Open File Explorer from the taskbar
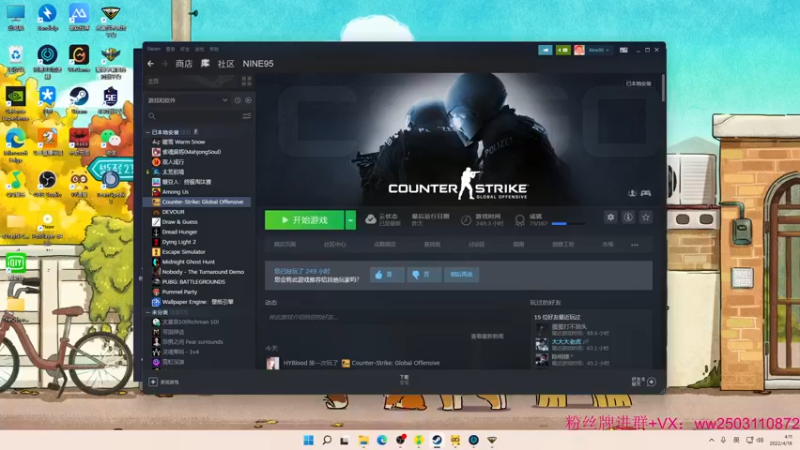Screen dimensions: 800x450 coord(363,440)
